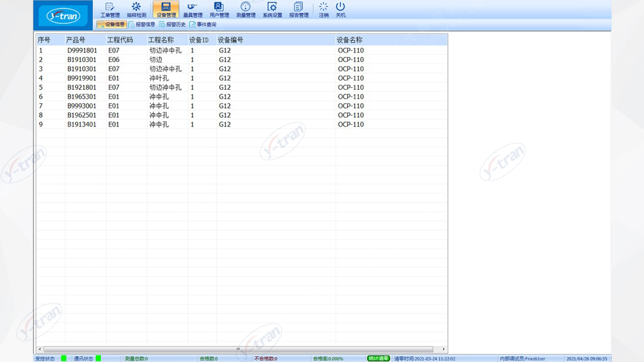Click G12 device number in row 9

pos(224,124)
